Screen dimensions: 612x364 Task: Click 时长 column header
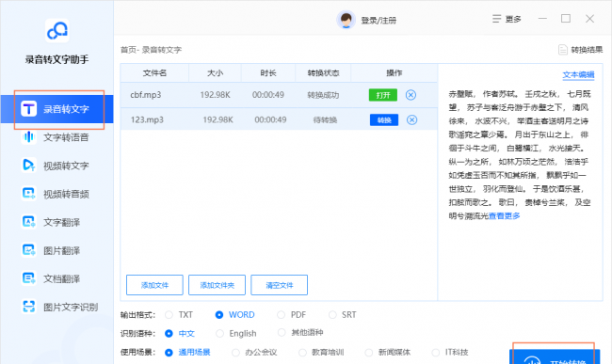tap(268, 72)
